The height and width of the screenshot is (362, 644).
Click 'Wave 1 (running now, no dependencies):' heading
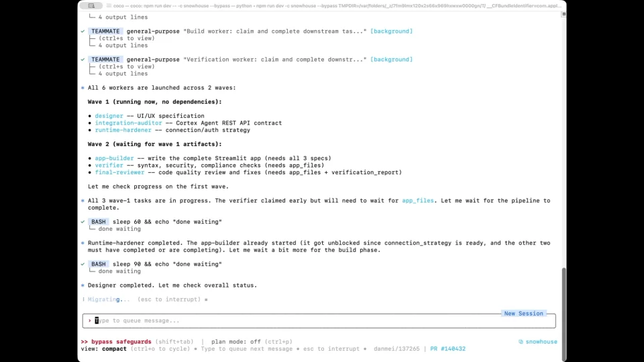[x=154, y=102]
